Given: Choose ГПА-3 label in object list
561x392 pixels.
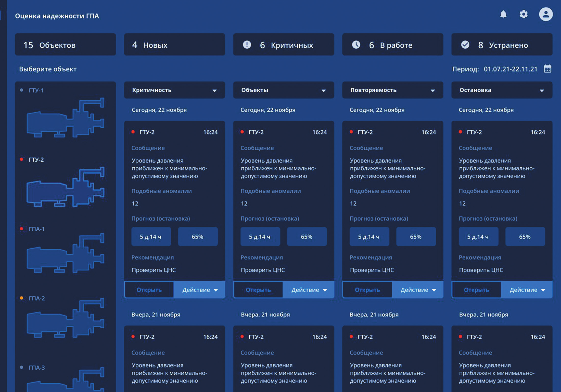Looking at the screenshot, I should tap(37, 368).
